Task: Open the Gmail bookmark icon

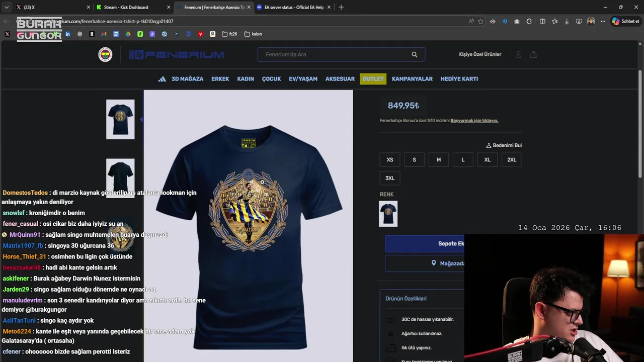Action: tap(104, 34)
